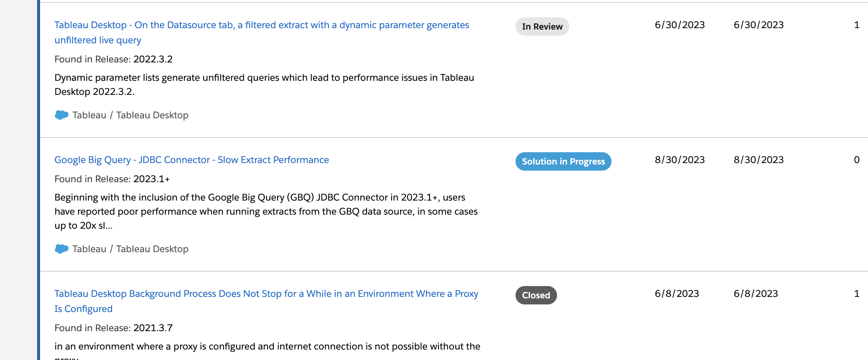Click second 8/30/2023 date in Big Query row
868x360 pixels.
tap(759, 160)
